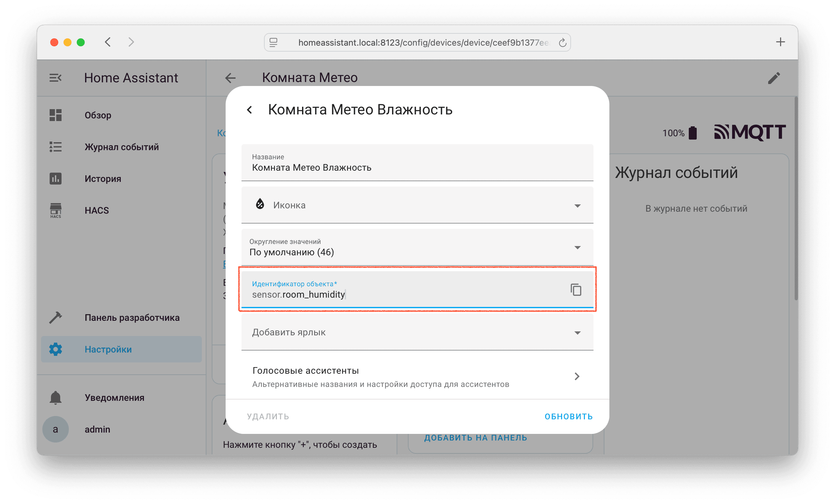Open Голосовые ассистенты settings row
This screenshot has height=504, width=835.
(417, 377)
